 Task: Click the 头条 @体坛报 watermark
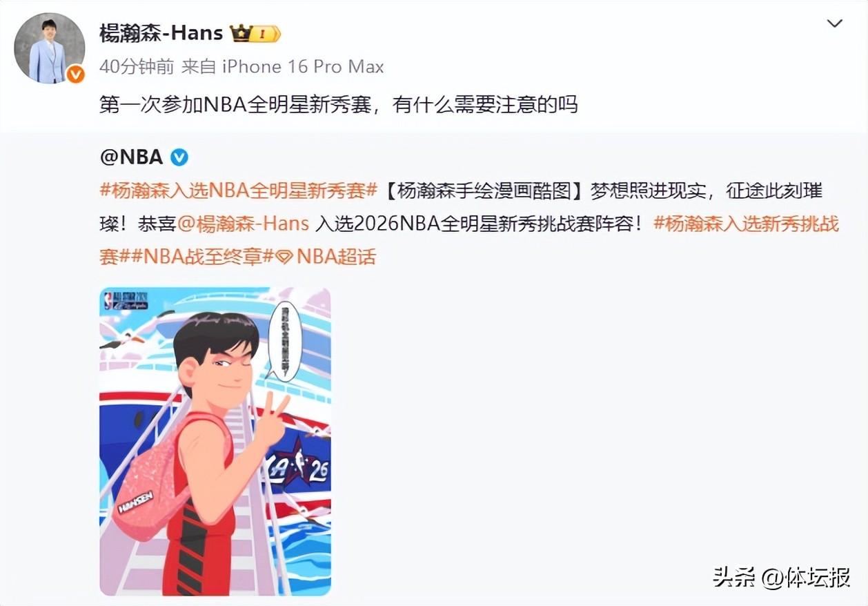(x=781, y=577)
